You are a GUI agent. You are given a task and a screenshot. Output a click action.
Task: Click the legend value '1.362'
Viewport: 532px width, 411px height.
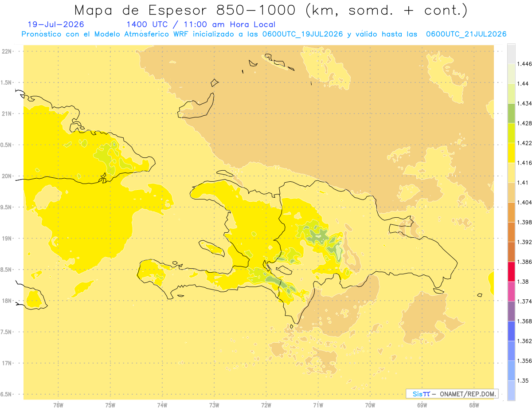tap(524, 341)
